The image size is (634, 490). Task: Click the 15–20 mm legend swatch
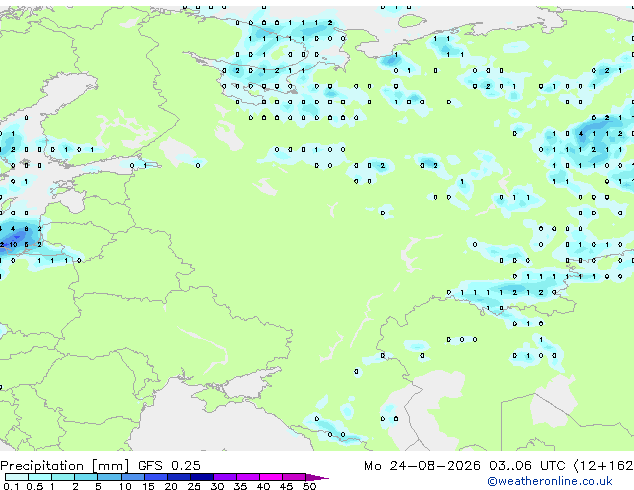[155, 477]
